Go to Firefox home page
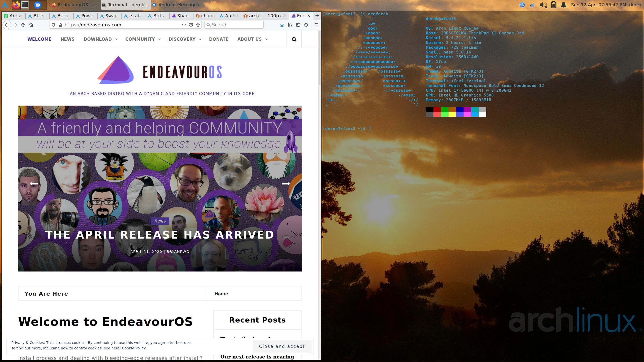Screen dimensions: 644x362 [31, 25]
